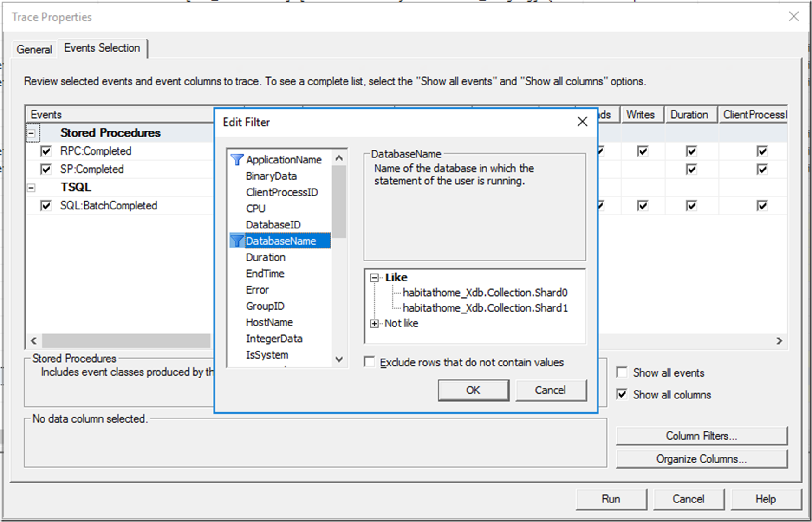Enable Exclude rows that do not contain values
Viewport: 812px width, 522px height.
click(370, 362)
